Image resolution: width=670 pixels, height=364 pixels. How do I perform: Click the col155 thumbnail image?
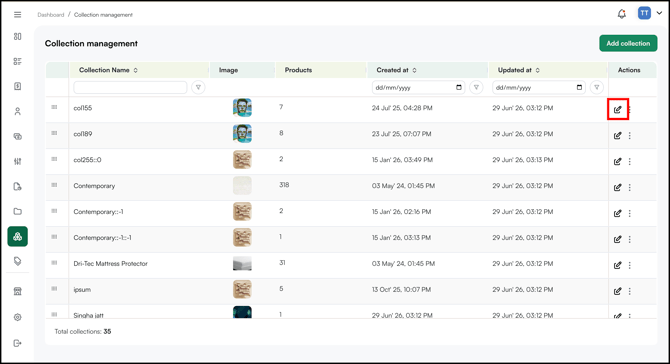tap(242, 108)
